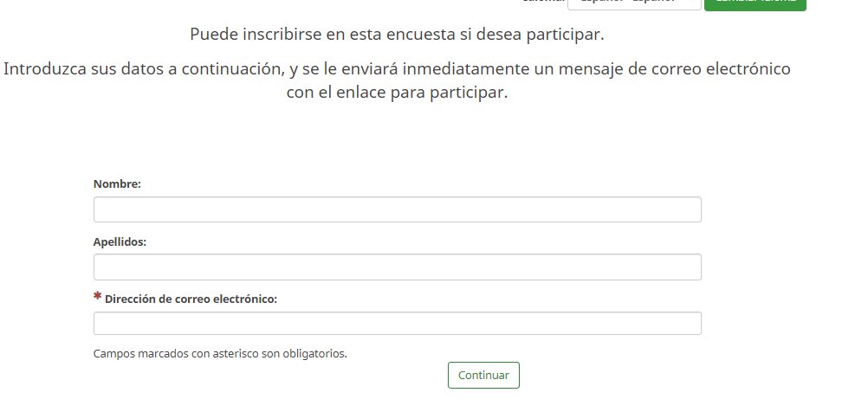Click the mandatory fields asterisk note
This screenshot has width=868, height=399.
tap(220, 353)
